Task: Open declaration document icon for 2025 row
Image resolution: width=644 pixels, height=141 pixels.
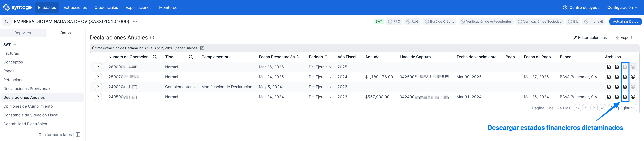Action: tap(617, 67)
